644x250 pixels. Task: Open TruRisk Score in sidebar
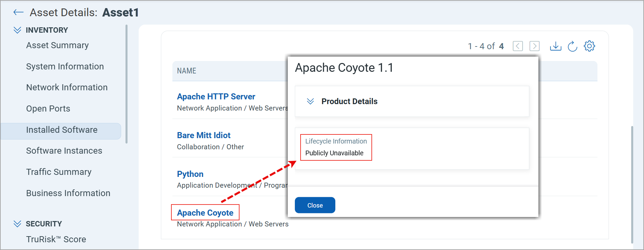click(x=56, y=239)
